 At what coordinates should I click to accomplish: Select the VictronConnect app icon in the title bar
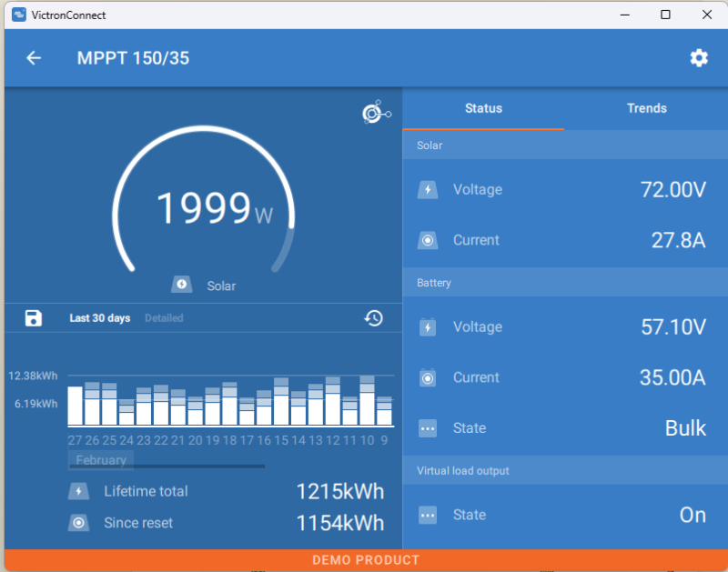[19, 15]
